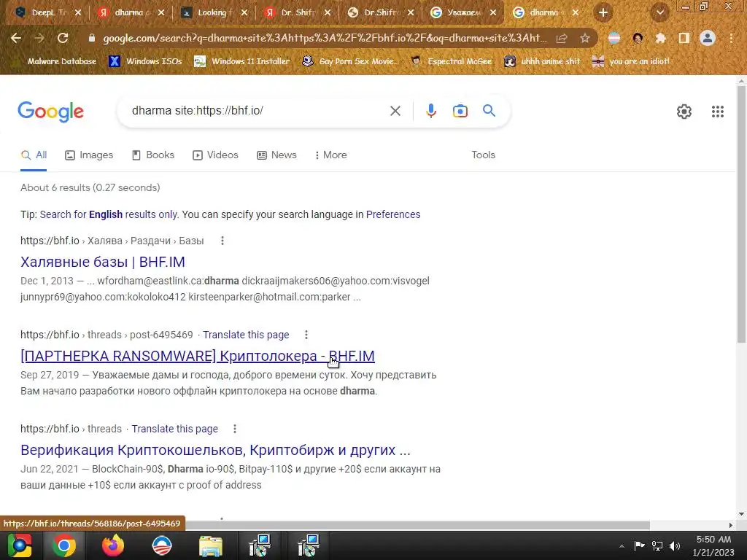
Task: Open the Chrome profile avatar
Action: (708, 38)
